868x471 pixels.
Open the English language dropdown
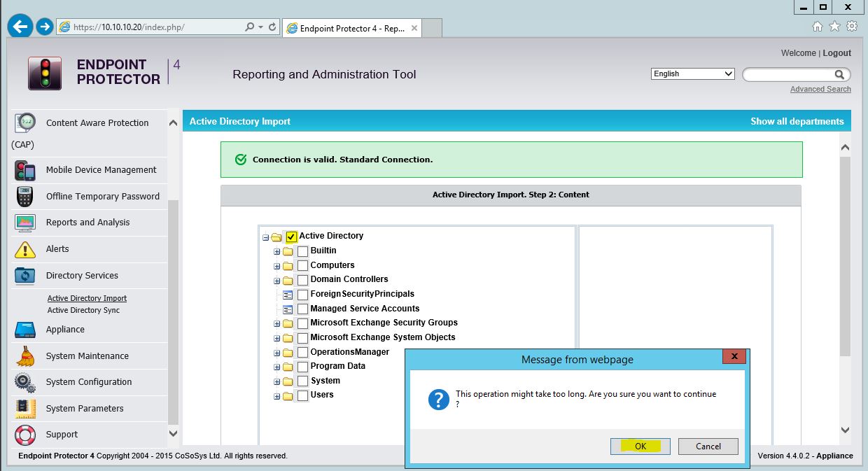[692, 73]
